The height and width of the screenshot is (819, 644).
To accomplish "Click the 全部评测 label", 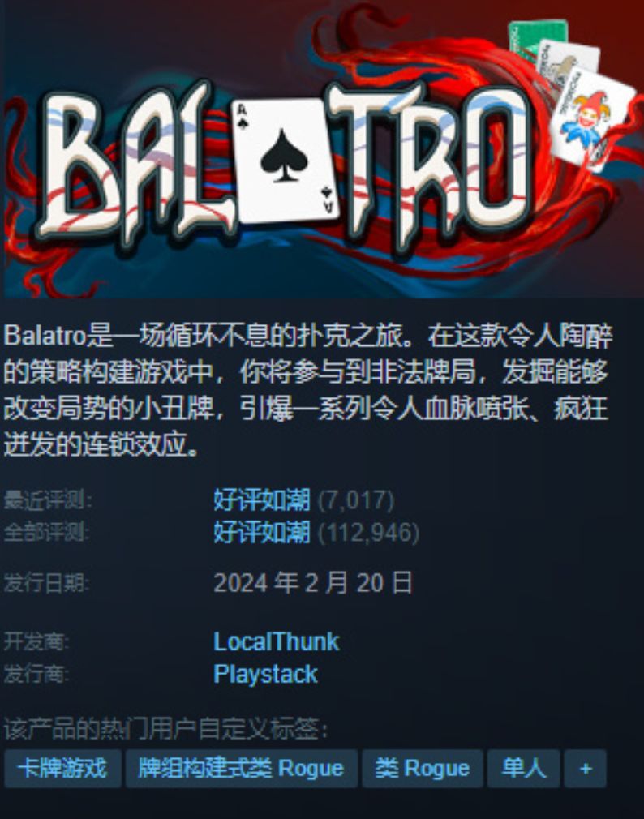I will tap(47, 532).
